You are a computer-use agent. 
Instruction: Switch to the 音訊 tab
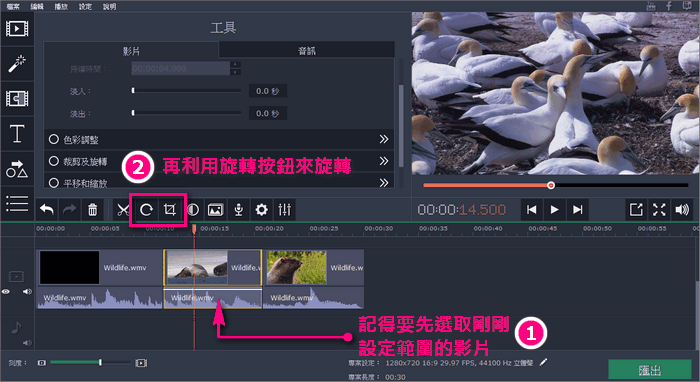point(307,50)
